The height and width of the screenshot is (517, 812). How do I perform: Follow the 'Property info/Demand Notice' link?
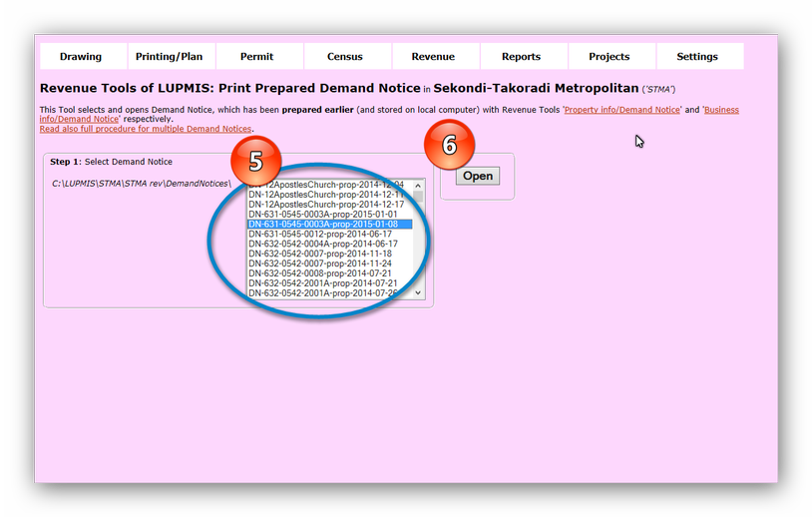pyautogui.click(x=621, y=110)
